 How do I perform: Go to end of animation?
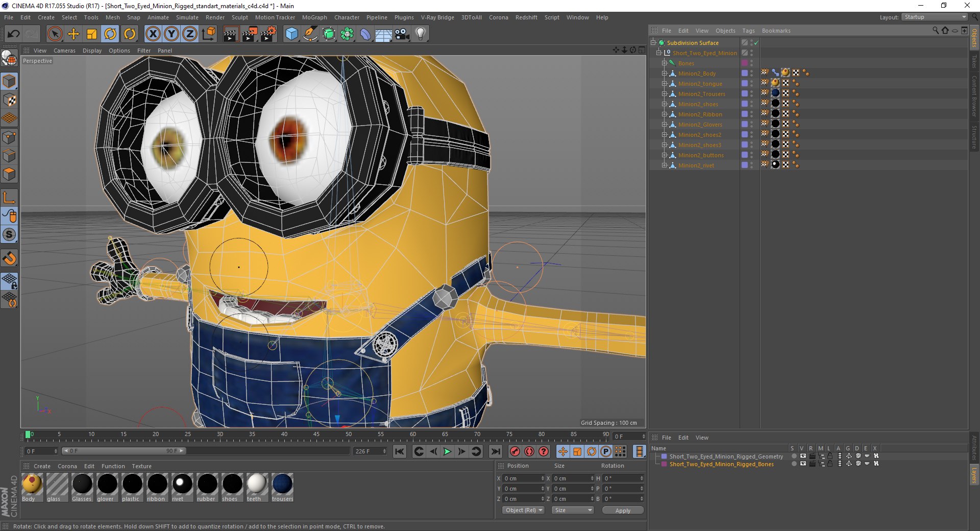[x=495, y=451]
